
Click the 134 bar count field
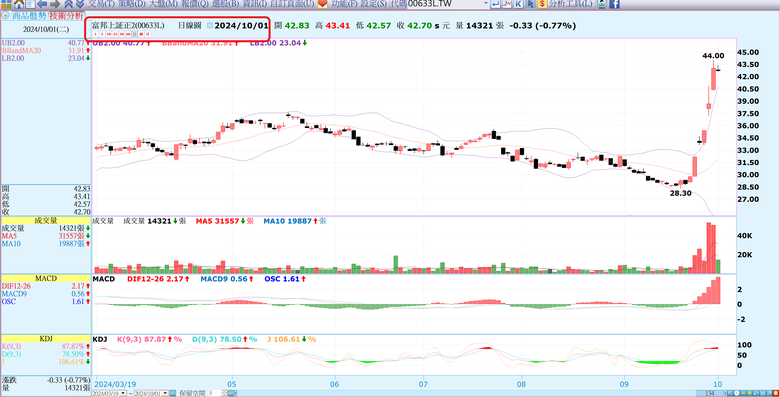click(x=710, y=393)
